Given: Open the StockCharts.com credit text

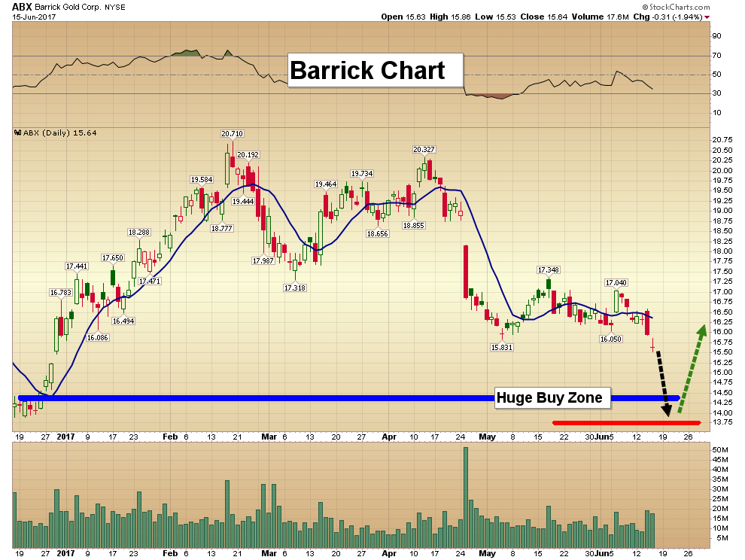Looking at the screenshot, I should [x=676, y=7].
